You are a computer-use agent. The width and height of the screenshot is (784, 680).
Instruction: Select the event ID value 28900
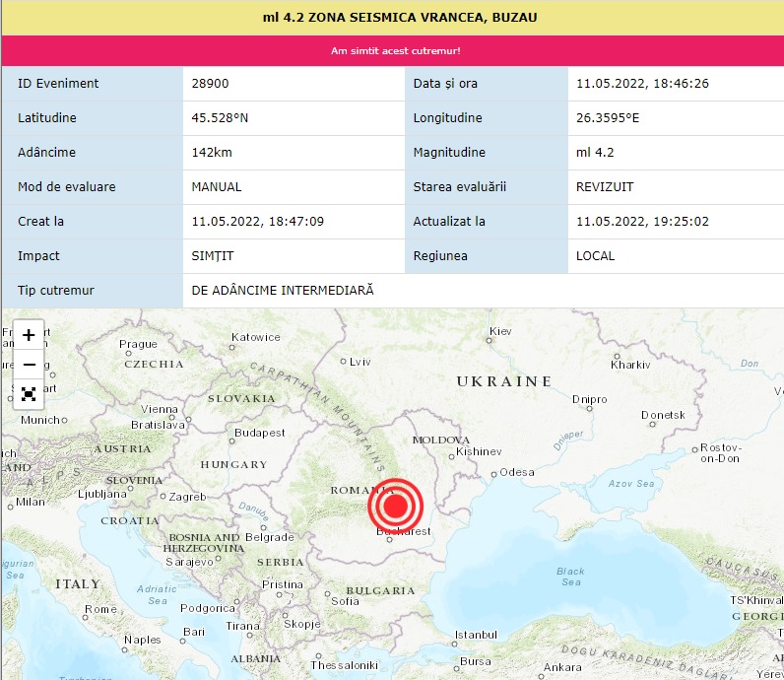point(210,83)
